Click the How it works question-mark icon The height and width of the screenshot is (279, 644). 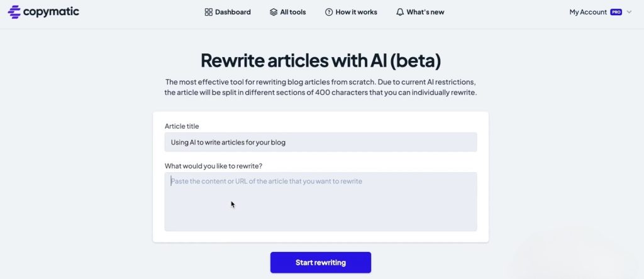pyautogui.click(x=328, y=13)
